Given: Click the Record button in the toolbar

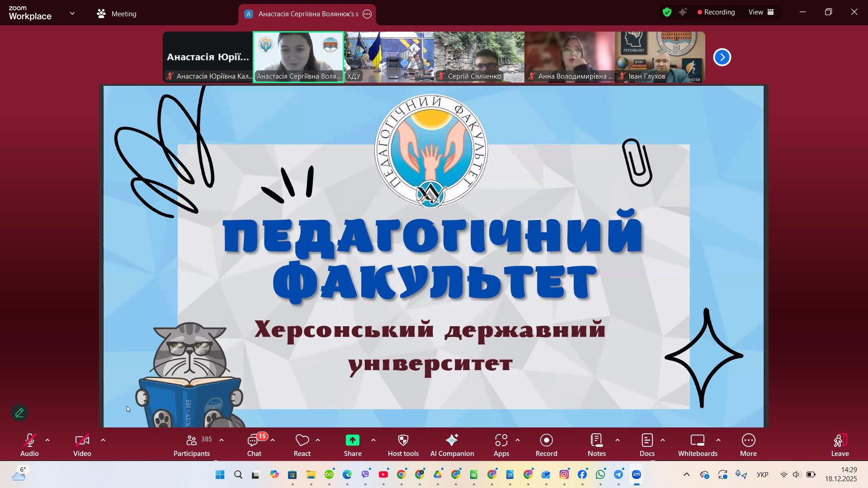Looking at the screenshot, I should (546, 445).
